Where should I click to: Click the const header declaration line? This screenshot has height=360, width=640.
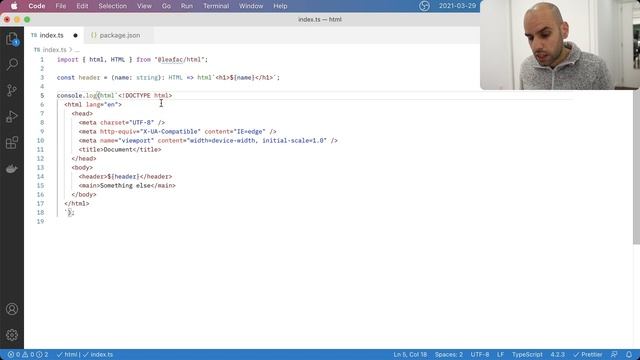click(168, 78)
